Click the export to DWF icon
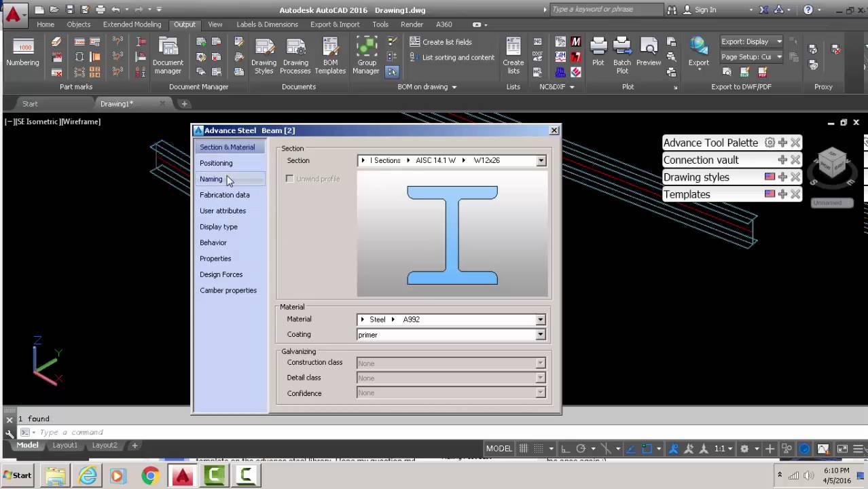Image resolution: width=868 pixels, height=489 pixels. point(745,71)
